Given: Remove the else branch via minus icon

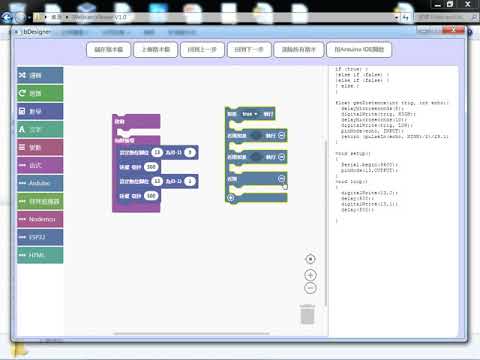Looking at the screenshot, I should click(281, 178).
